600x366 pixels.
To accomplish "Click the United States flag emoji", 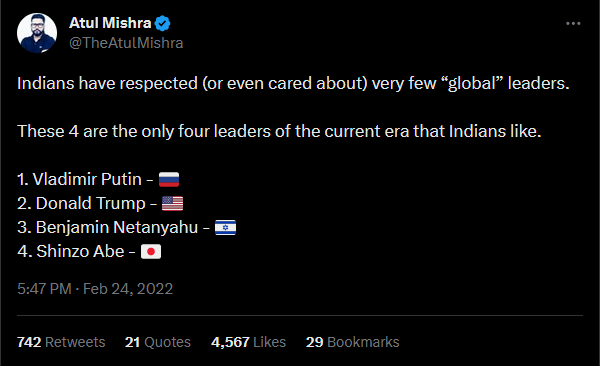I will 172,203.
